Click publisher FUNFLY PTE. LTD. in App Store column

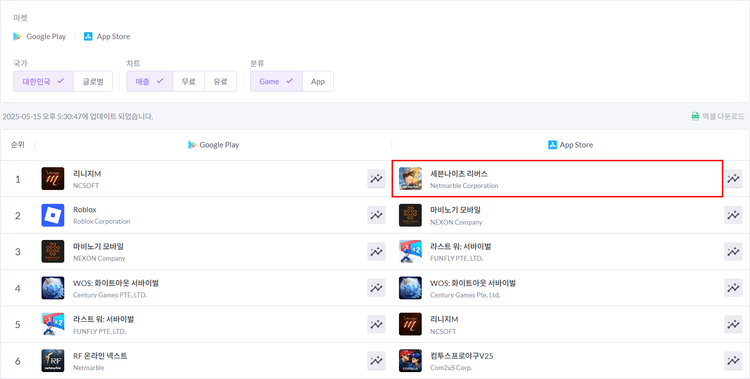[x=456, y=258]
